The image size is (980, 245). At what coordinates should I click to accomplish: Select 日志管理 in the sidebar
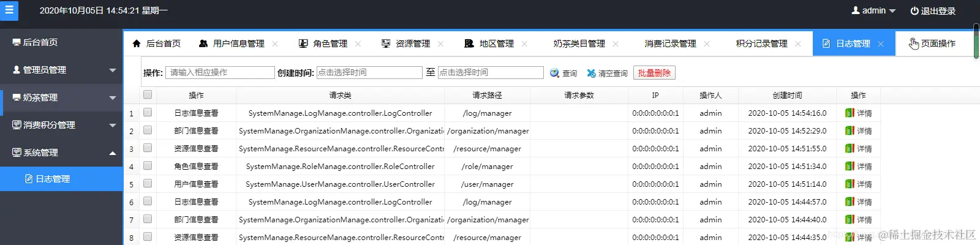click(61, 179)
